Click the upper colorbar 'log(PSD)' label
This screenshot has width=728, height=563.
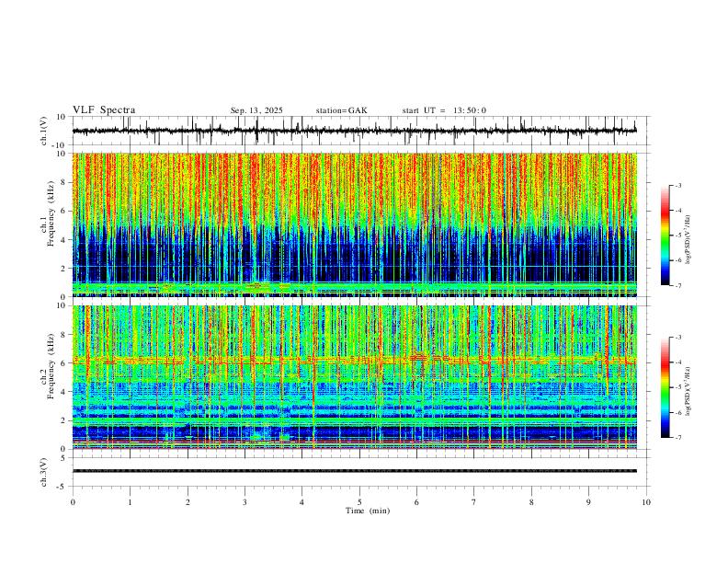(x=688, y=240)
